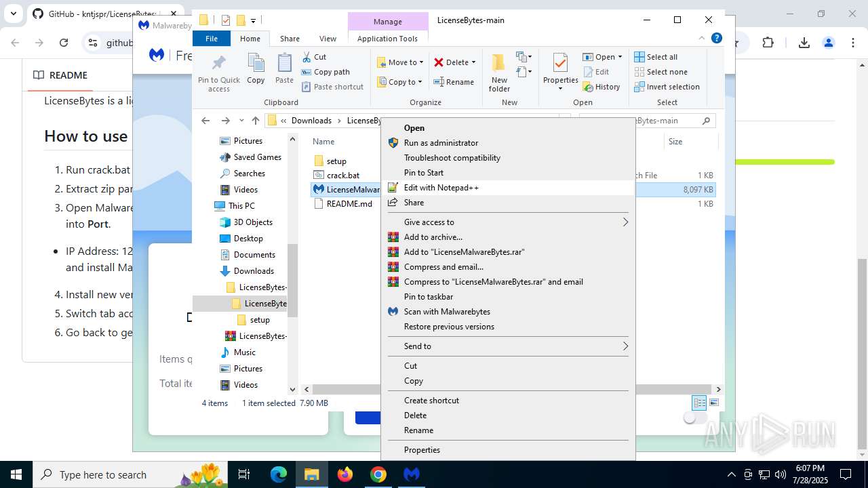Switch to Application Tools tab
This screenshot has height=488, width=868.
pyautogui.click(x=387, y=39)
